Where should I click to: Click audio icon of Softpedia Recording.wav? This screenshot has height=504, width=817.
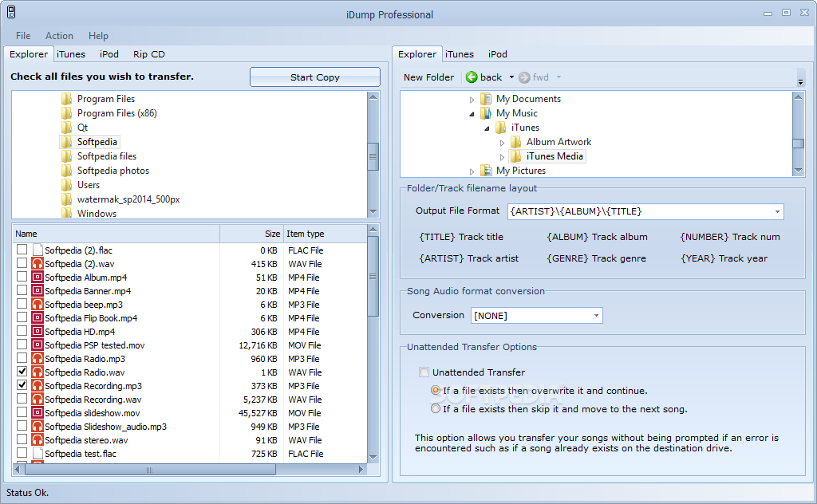tap(37, 400)
